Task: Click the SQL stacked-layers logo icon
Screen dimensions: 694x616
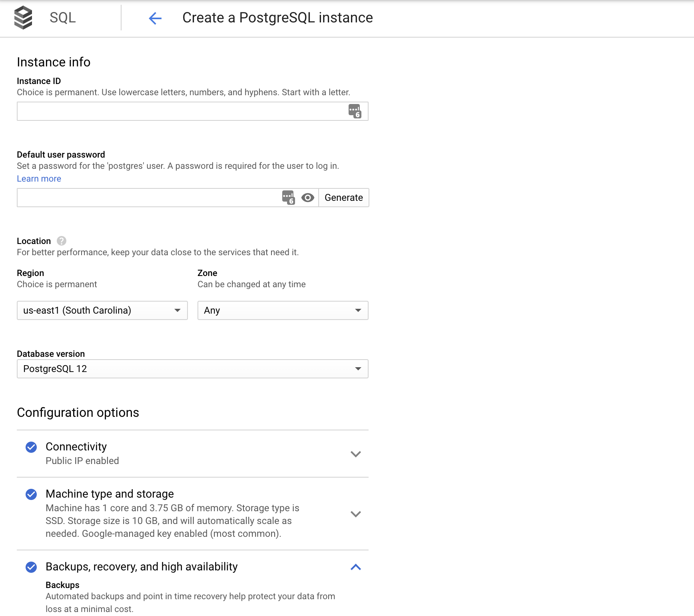Action: pyautogui.click(x=23, y=18)
